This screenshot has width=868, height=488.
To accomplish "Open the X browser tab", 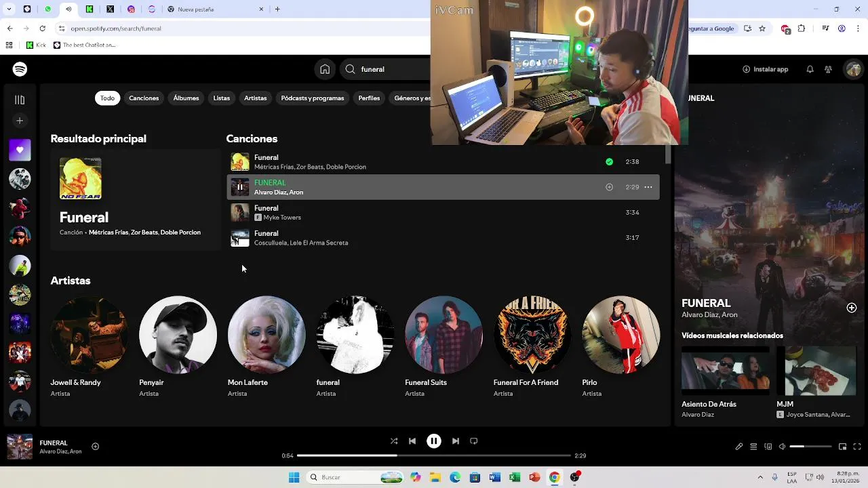I will 110,9.
